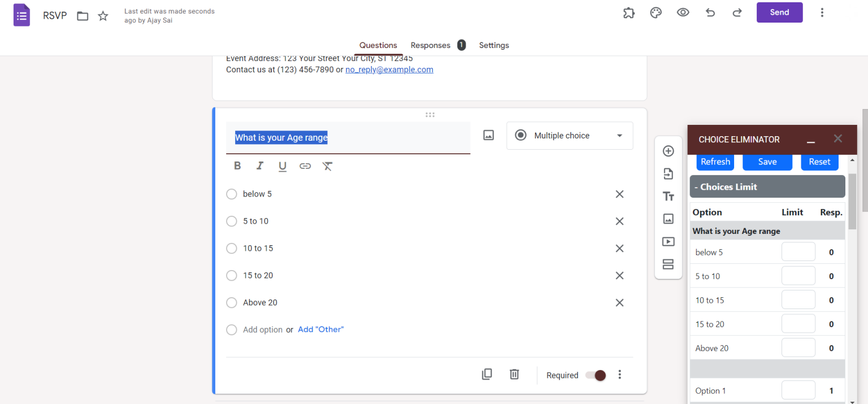Remove the 'Above 20' option
Image resolution: width=868 pixels, height=404 pixels.
(x=619, y=302)
